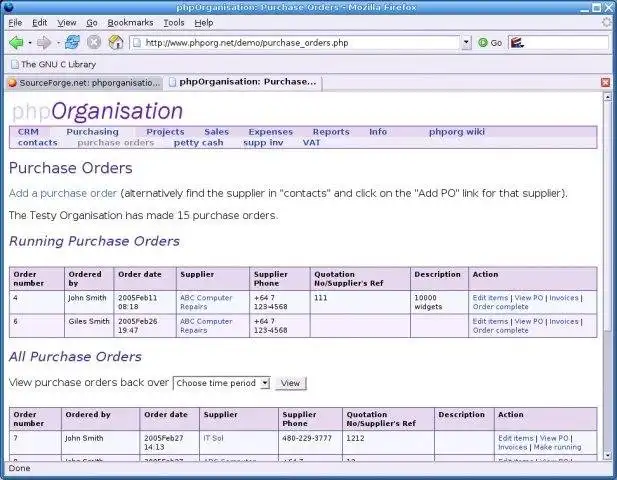Go to the supp inv submenu link
The height and width of the screenshot is (480, 617).
[263, 142]
